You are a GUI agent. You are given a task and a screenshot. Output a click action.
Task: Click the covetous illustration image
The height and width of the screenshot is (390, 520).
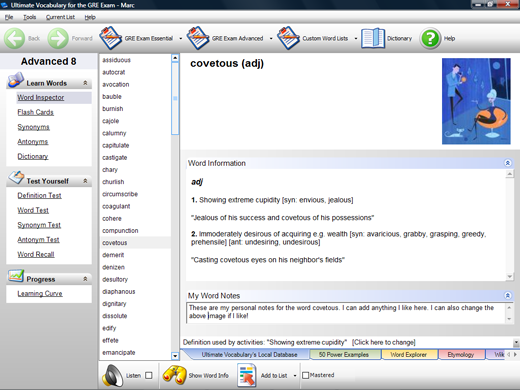(476, 101)
